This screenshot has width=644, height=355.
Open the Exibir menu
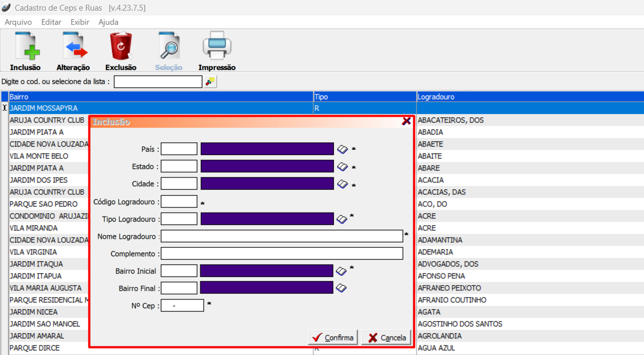pos(80,22)
